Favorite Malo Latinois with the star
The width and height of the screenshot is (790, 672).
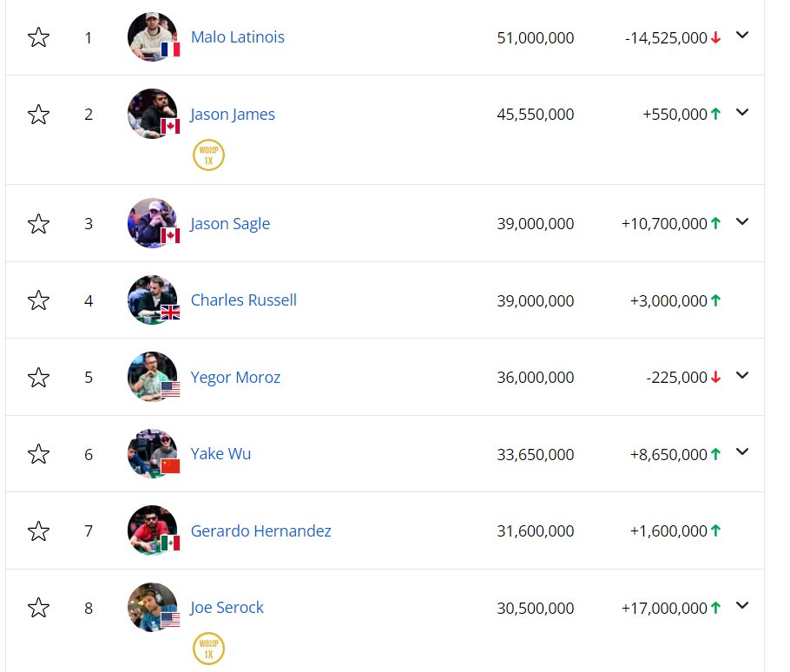(38, 37)
